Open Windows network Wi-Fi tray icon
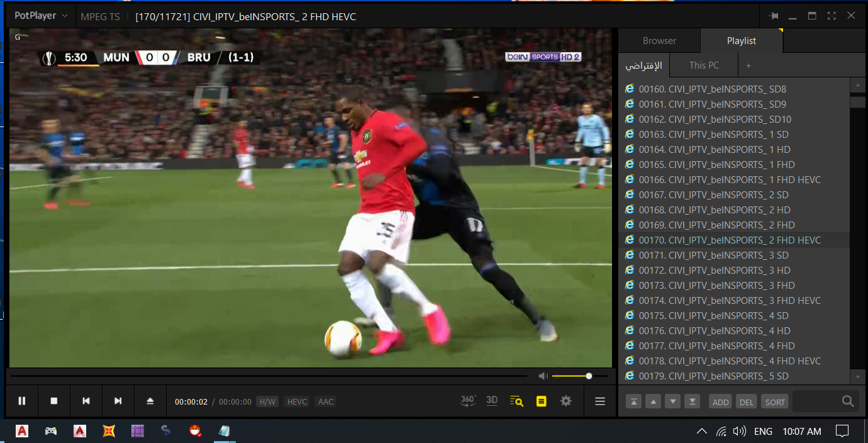This screenshot has height=443, width=868. click(721, 432)
